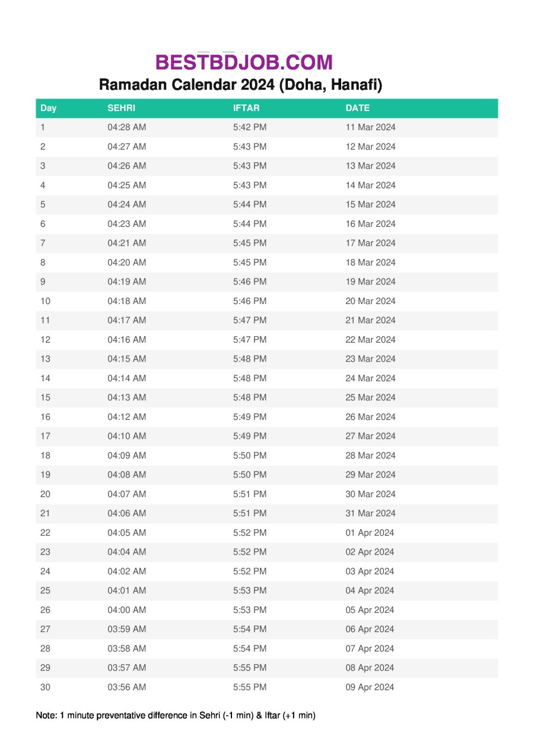Click the 31 Mar 2024 date cell
Screen dimensions: 534x756
[370, 513]
